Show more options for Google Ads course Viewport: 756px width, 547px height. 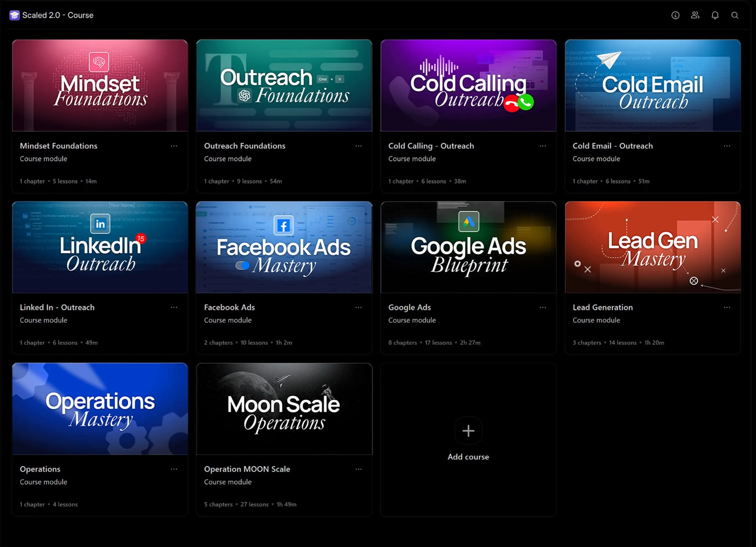(x=543, y=308)
